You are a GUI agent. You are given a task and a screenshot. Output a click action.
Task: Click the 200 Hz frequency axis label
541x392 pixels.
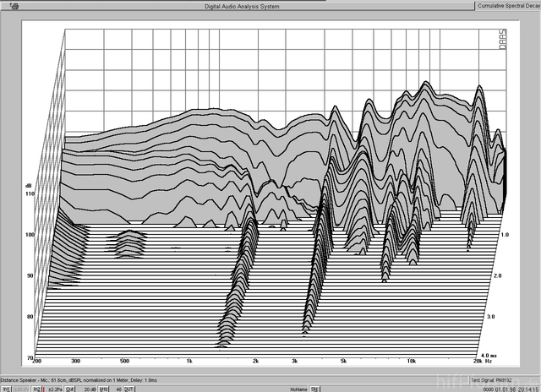pos(38,361)
